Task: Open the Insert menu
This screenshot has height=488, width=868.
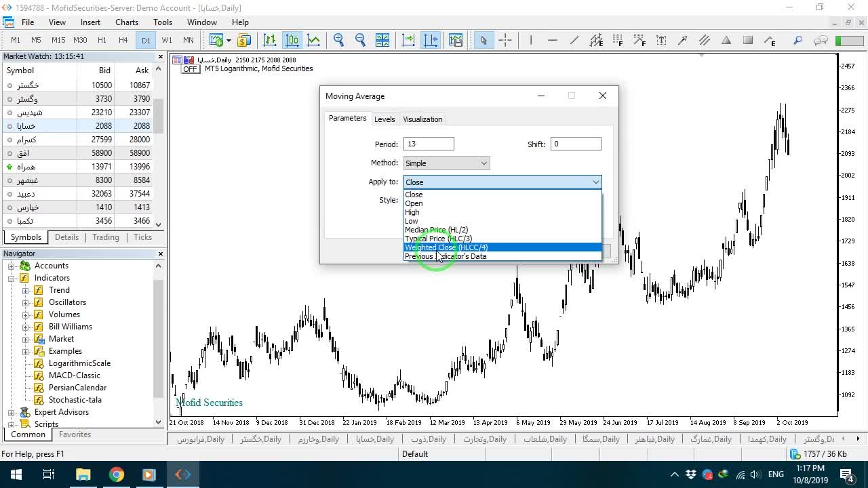Action: pyautogui.click(x=90, y=22)
